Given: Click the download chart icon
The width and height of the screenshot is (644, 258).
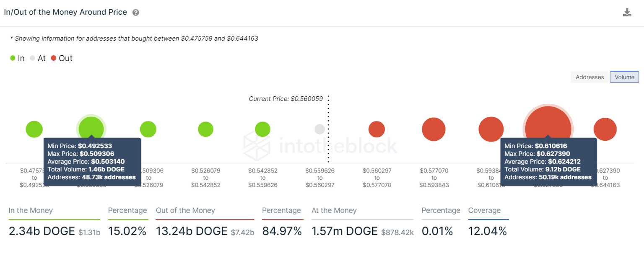Looking at the screenshot, I should [x=627, y=12].
